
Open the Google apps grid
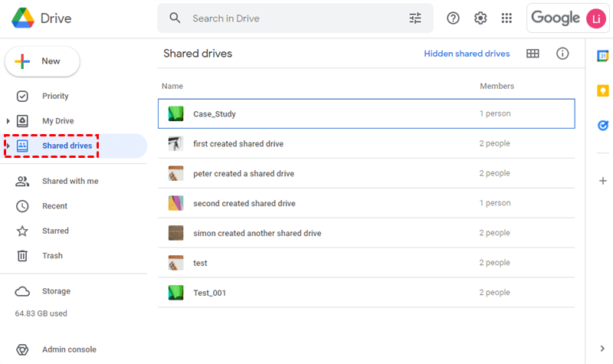point(506,18)
